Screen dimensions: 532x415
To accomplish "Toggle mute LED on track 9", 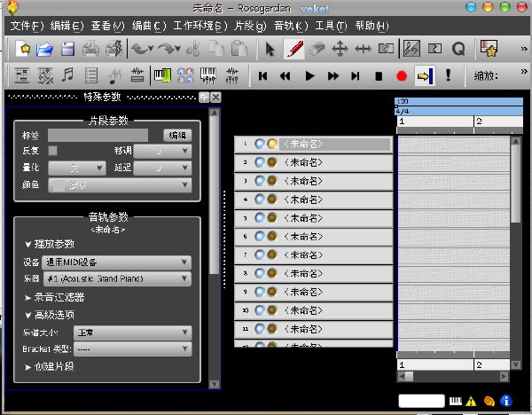I will (260, 292).
